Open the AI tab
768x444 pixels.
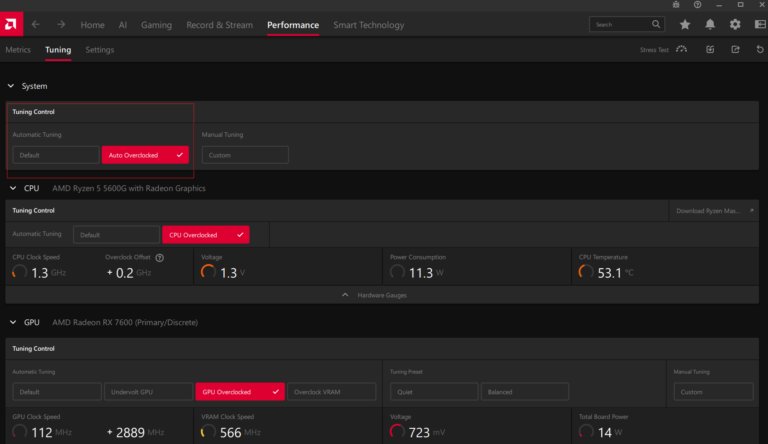tap(122, 25)
